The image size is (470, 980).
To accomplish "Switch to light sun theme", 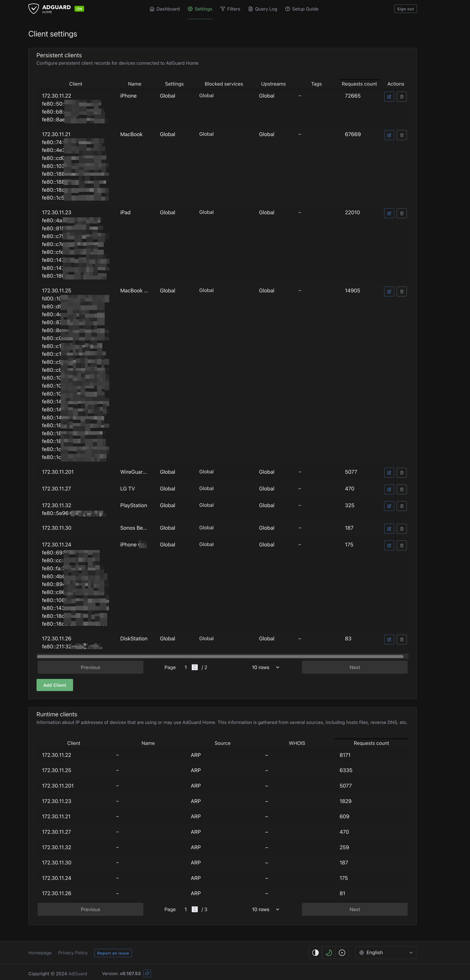I will [342, 953].
